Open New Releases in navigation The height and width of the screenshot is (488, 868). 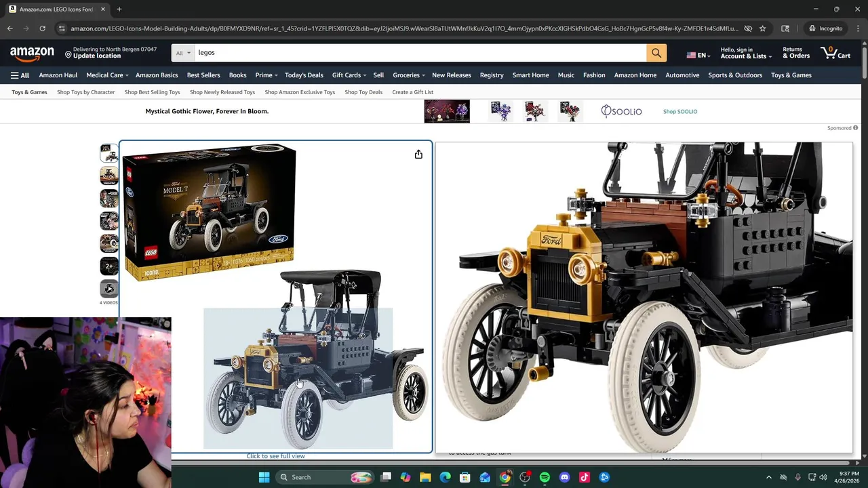coord(452,75)
